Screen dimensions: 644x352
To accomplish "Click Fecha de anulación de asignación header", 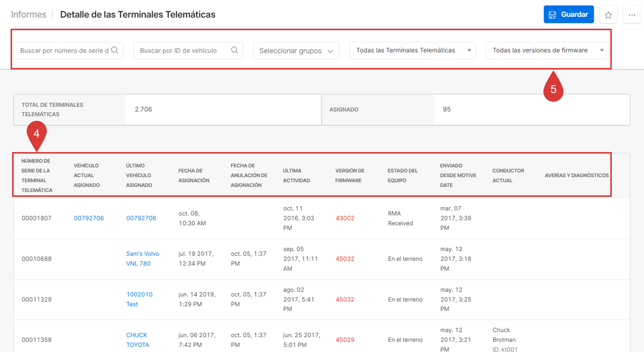I will (250, 175).
